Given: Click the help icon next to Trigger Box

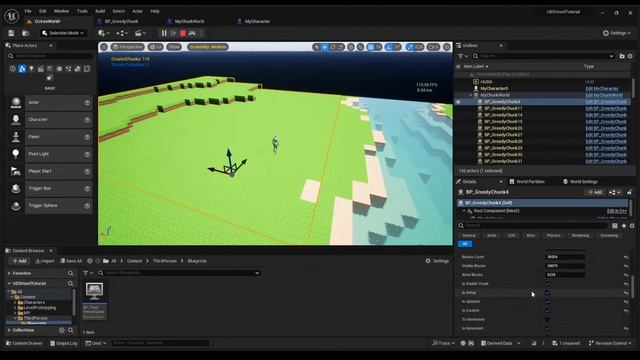Looking at the screenshot, I should tap(87, 189).
